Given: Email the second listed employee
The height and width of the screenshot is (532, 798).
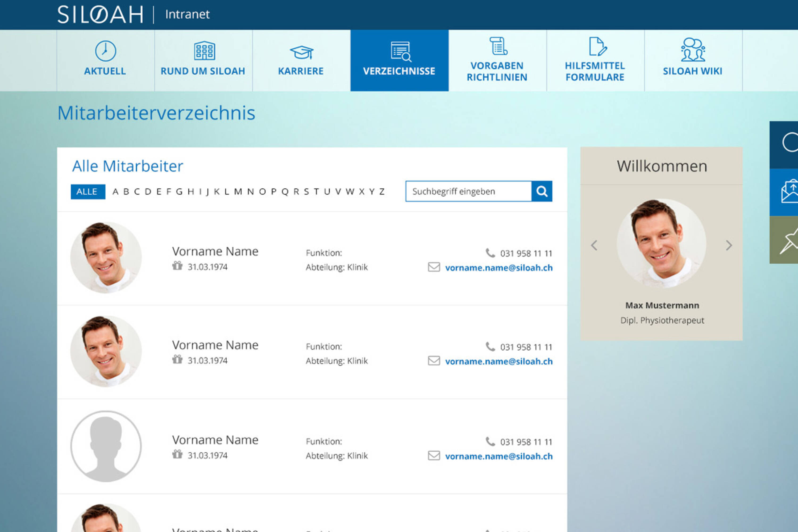Looking at the screenshot, I should (499, 361).
